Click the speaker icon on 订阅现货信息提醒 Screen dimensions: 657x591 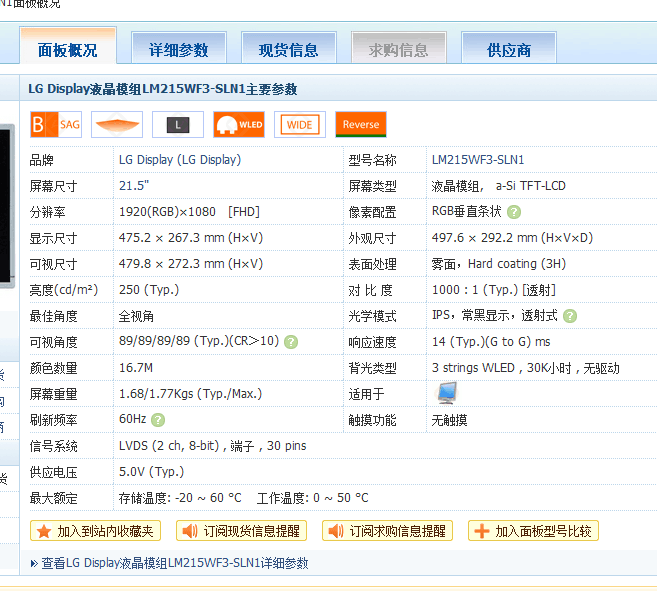[x=190, y=531]
